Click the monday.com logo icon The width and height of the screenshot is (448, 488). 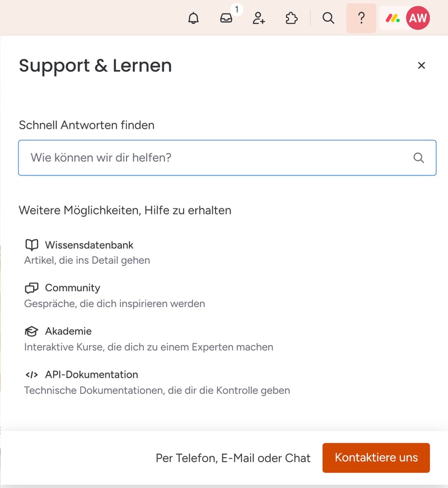tap(393, 18)
